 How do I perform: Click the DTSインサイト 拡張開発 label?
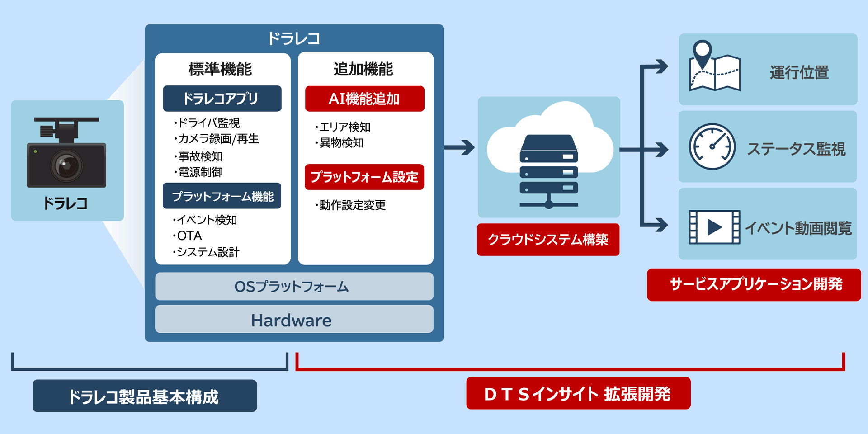click(578, 393)
